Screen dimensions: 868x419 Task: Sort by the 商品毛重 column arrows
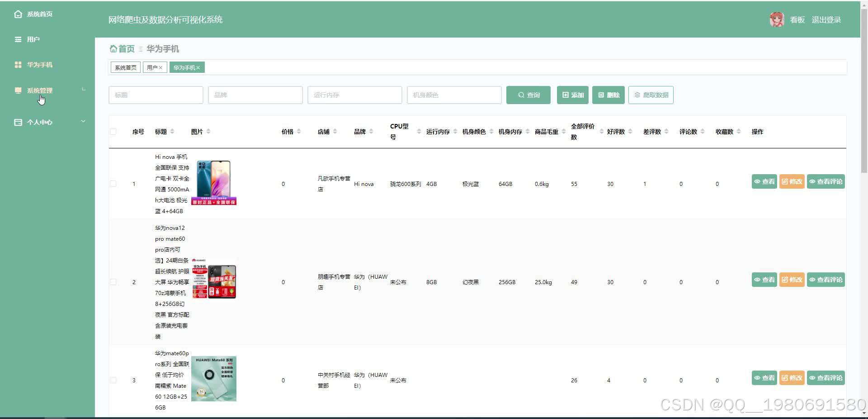564,132
